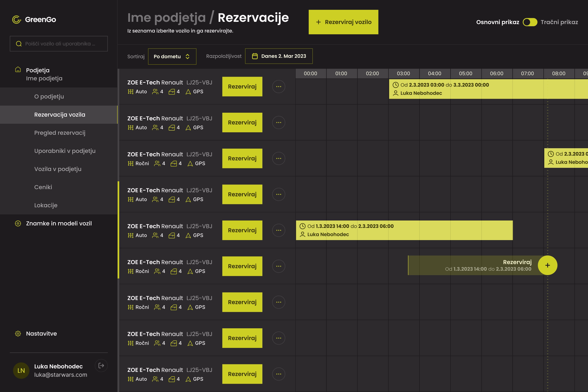The width and height of the screenshot is (588, 392).
Task: Click the Znamke in modeli vozil icon
Action: (x=18, y=223)
